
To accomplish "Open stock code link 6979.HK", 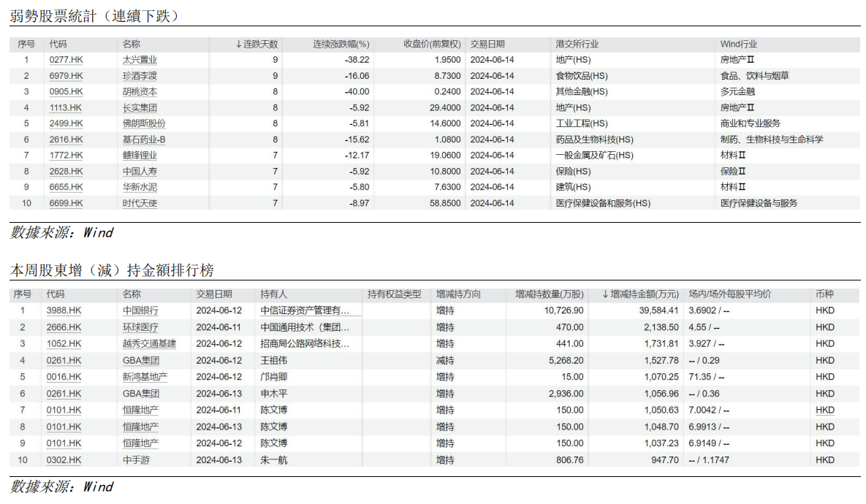I will tap(66, 76).
